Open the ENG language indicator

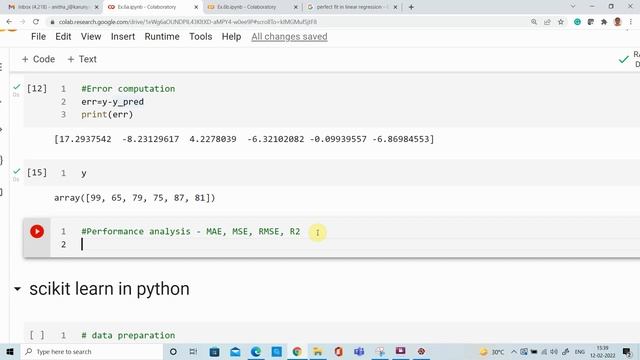tap(580, 351)
